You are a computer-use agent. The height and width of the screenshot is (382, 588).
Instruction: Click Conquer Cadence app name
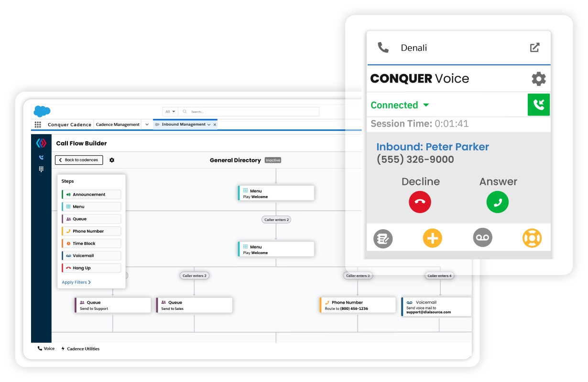point(69,125)
